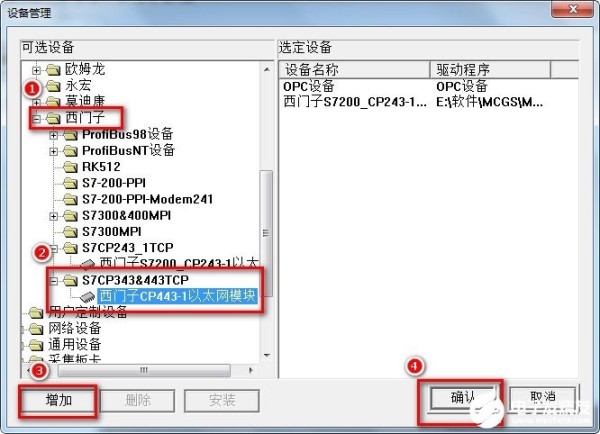Click the 通用设备 folder icon
This screenshot has height=434, width=600.
(x=36, y=345)
